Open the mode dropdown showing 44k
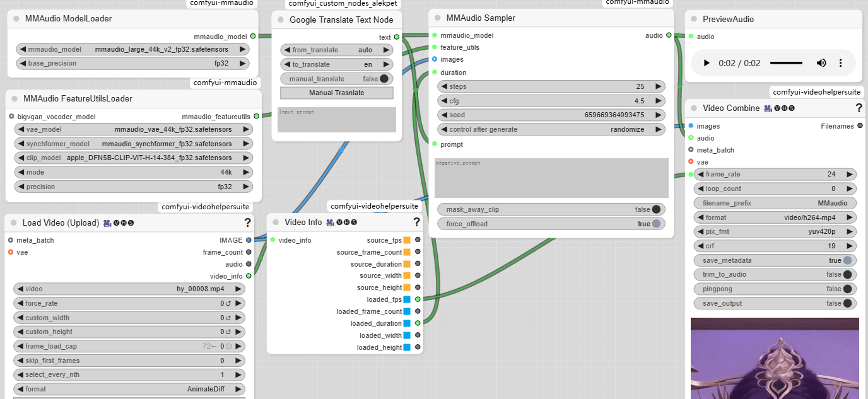This screenshot has height=399, width=868. click(133, 172)
